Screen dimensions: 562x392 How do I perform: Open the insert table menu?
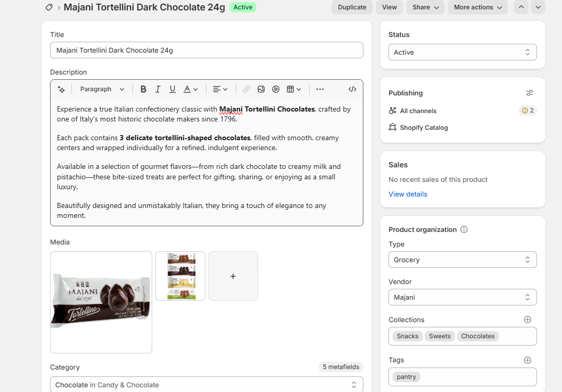click(294, 89)
